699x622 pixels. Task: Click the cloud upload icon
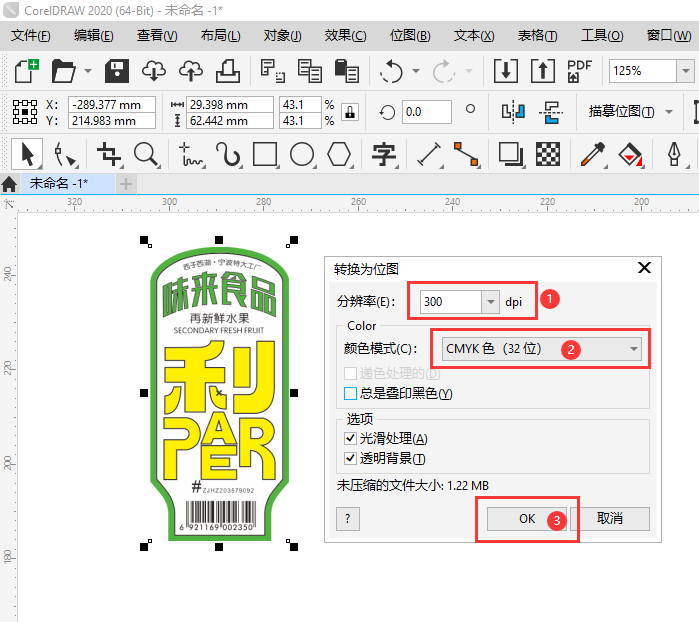(x=191, y=71)
